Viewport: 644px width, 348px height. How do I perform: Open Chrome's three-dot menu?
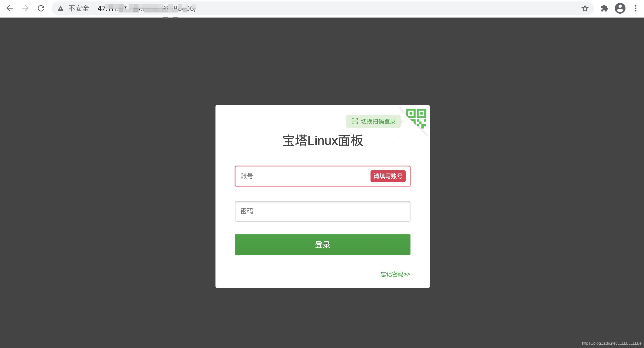(635, 8)
